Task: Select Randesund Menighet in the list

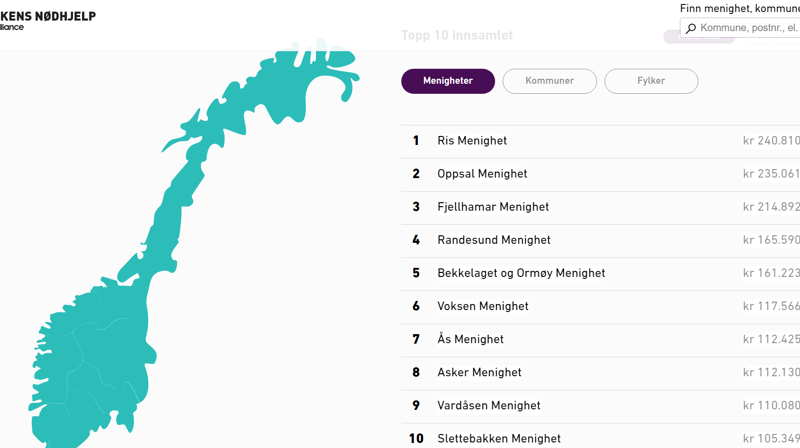Action: 494,240
